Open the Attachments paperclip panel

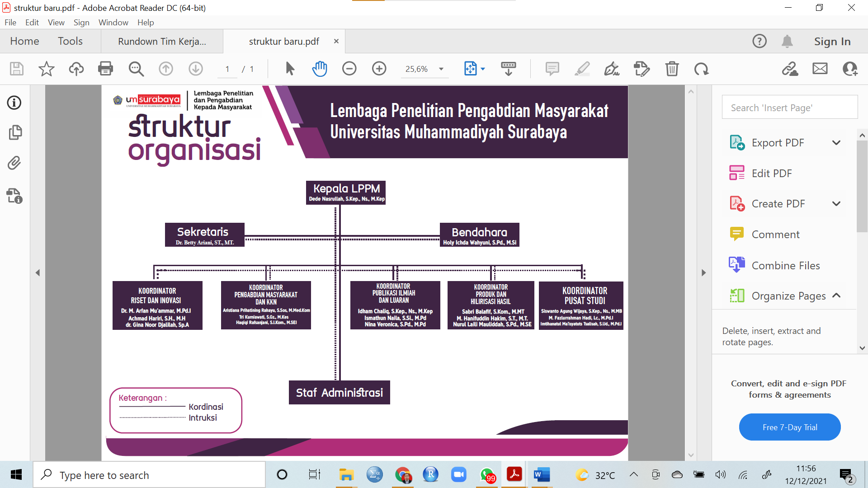point(14,163)
